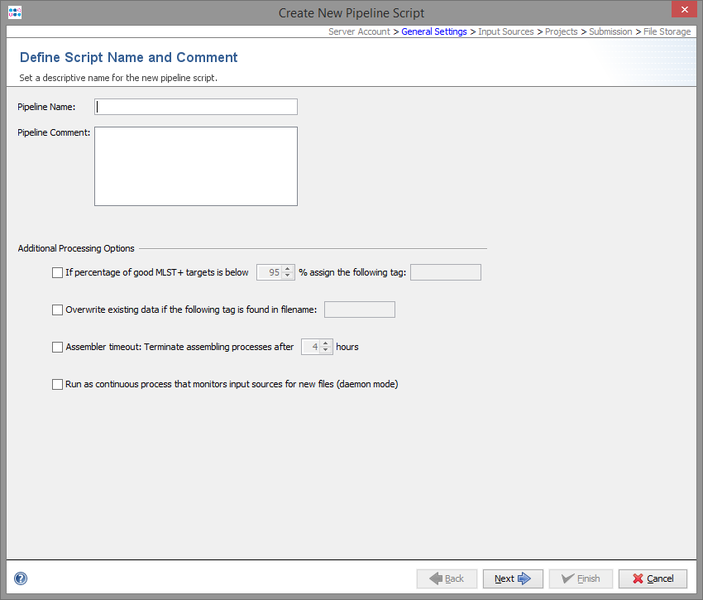Click 'Define Script Name and Comment' heading

click(x=129, y=57)
